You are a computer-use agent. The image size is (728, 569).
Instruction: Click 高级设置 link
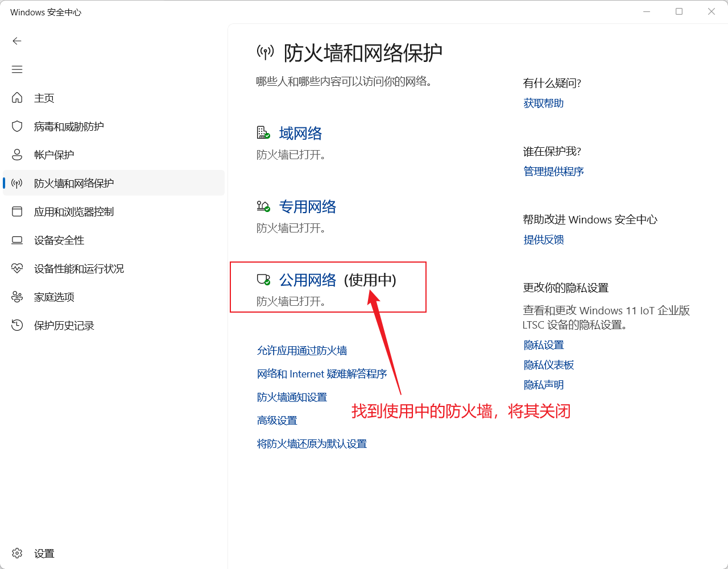277,421
